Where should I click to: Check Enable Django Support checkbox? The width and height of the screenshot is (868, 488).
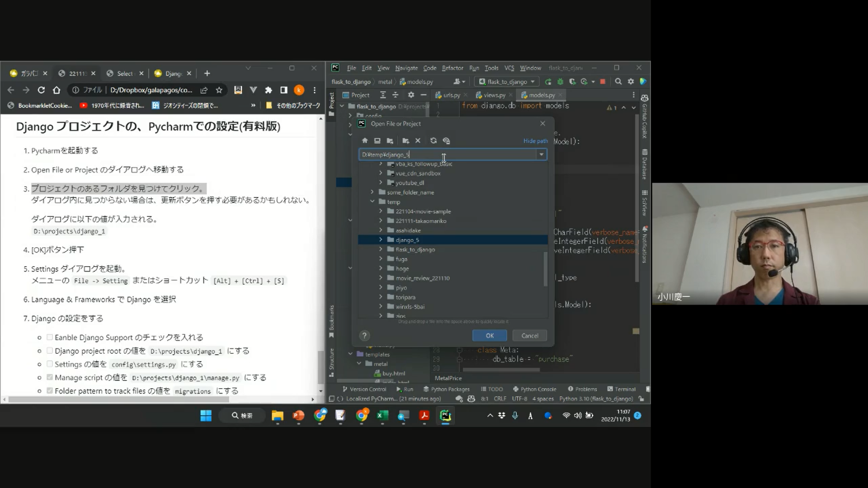[x=50, y=338]
